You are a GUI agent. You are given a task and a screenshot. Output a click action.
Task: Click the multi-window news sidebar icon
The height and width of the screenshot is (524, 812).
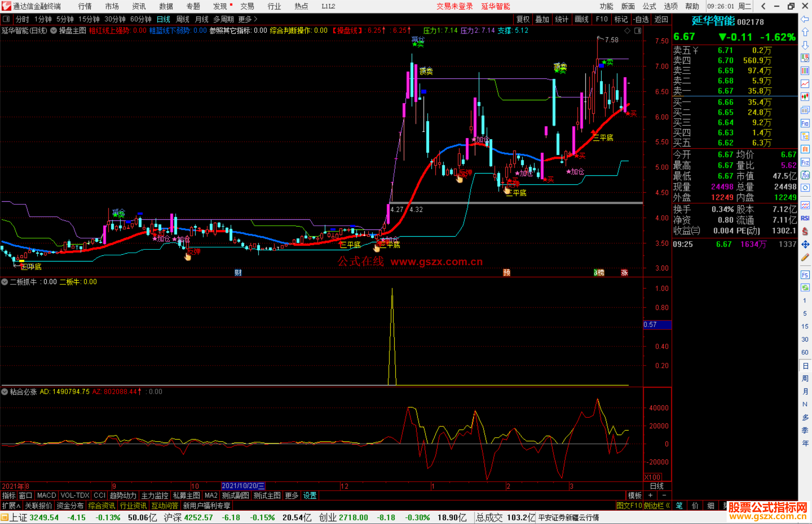(805, 110)
